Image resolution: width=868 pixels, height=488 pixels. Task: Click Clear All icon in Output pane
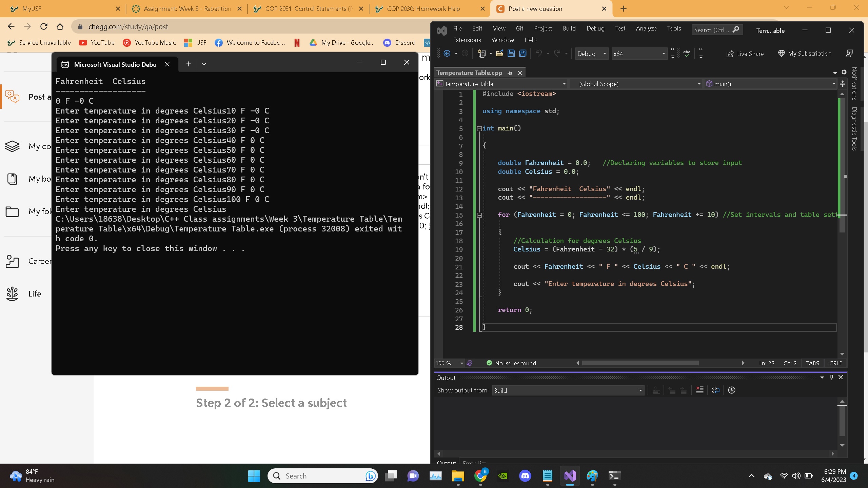[699, 390]
